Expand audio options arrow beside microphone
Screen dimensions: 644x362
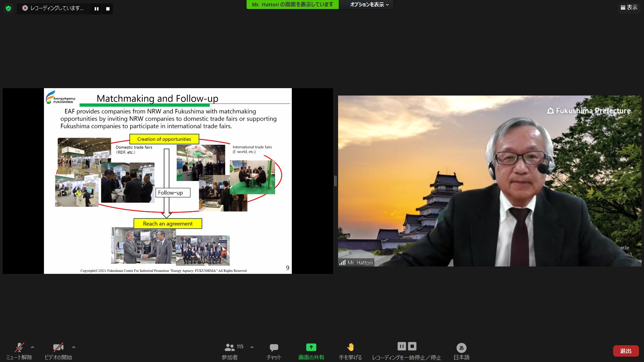click(x=33, y=347)
